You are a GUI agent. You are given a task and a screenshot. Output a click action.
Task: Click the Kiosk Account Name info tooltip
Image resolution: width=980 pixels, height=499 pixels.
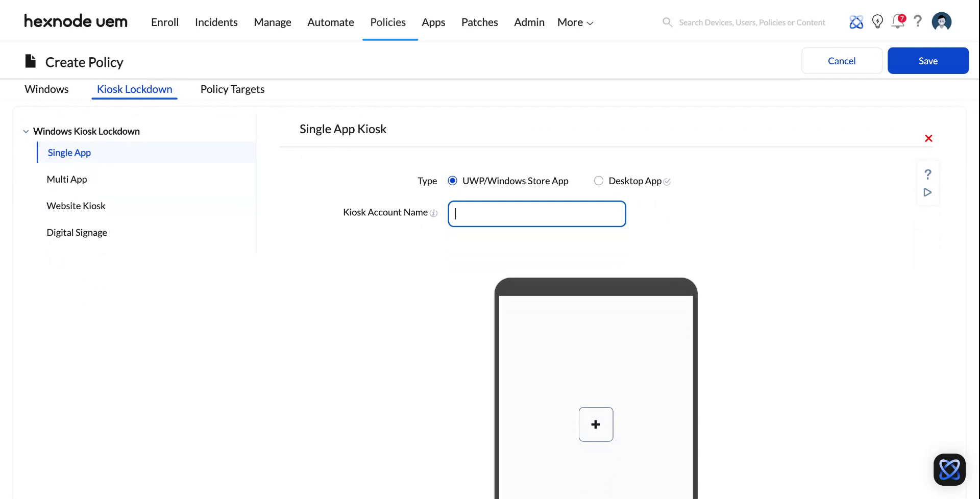pyautogui.click(x=433, y=213)
